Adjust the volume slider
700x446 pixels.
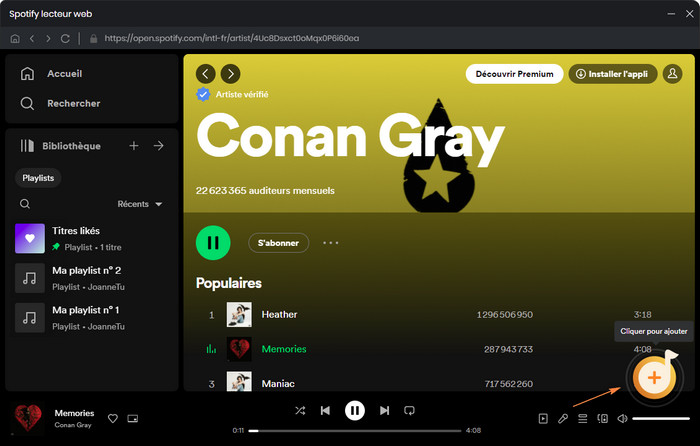click(660, 418)
